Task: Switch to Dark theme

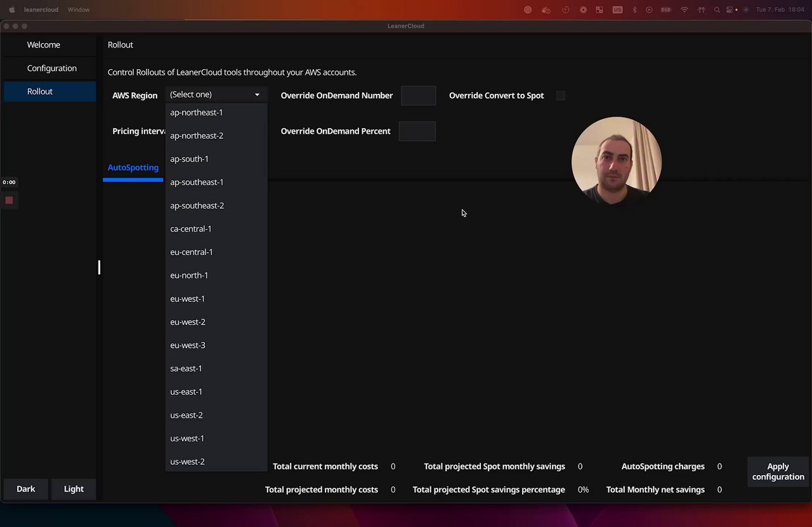Action: point(26,489)
